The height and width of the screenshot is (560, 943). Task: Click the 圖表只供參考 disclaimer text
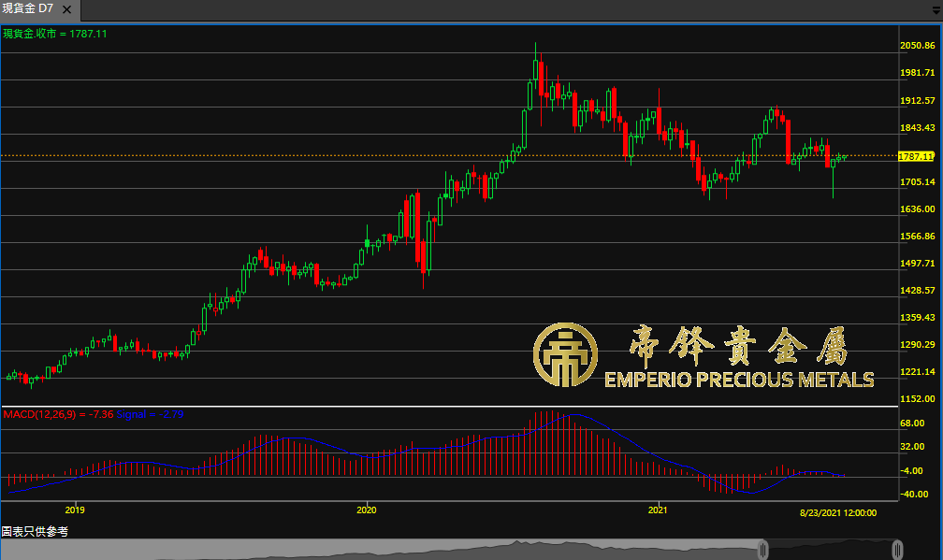pyautogui.click(x=35, y=532)
